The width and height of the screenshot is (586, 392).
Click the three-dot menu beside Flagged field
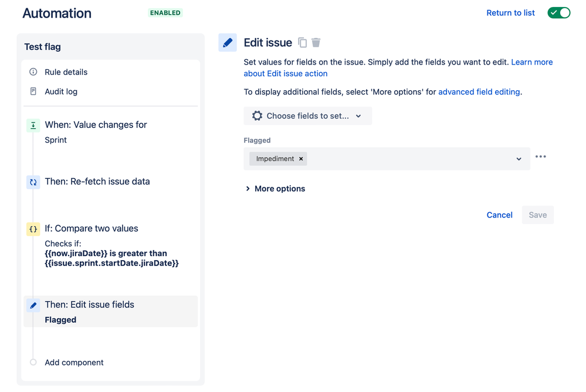541,157
